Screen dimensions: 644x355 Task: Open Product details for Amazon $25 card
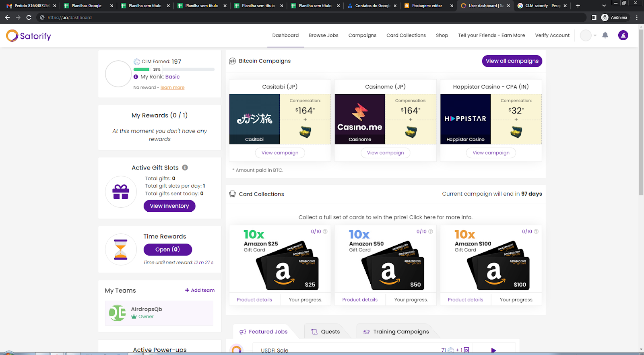(x=254, y=300)
